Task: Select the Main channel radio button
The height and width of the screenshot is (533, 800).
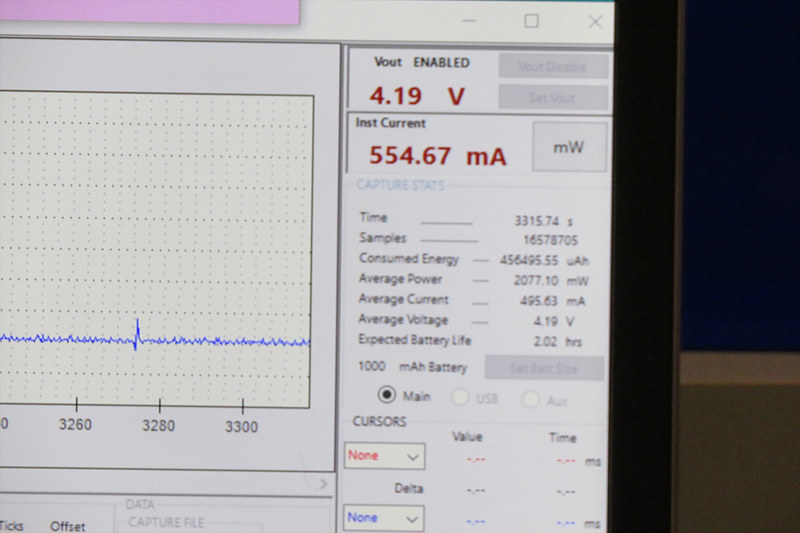Action: pos(386,395)
